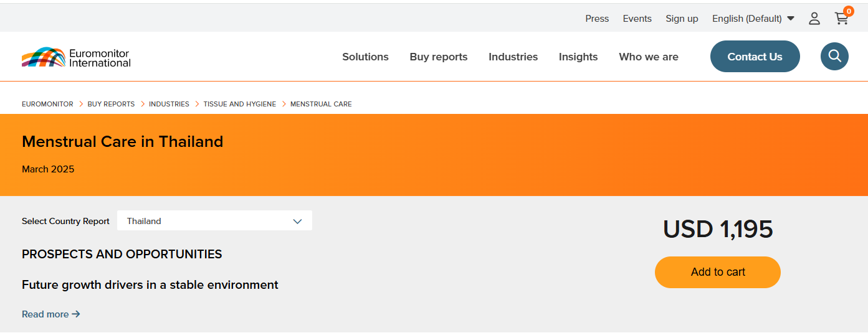Add the report to cart
Screen dimensions: 868x333
[717, 272]
